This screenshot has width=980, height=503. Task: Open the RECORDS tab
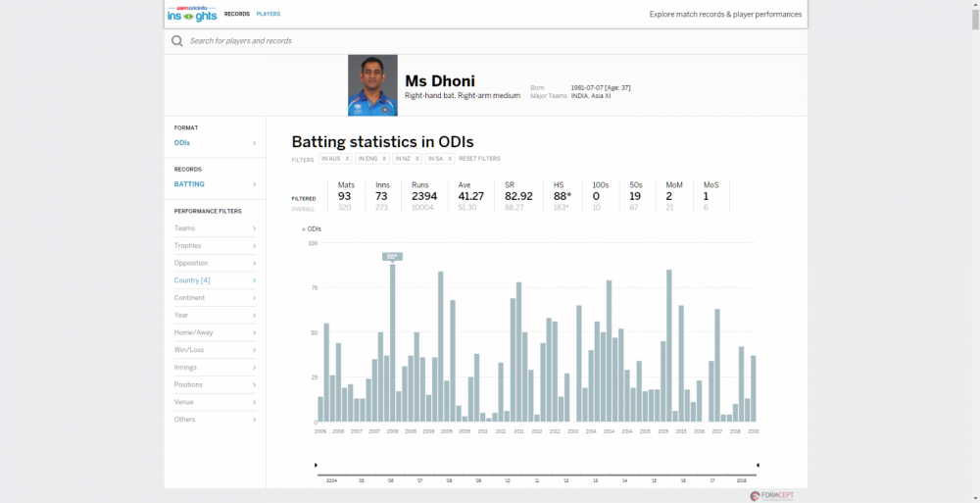(x=237, y=14)
